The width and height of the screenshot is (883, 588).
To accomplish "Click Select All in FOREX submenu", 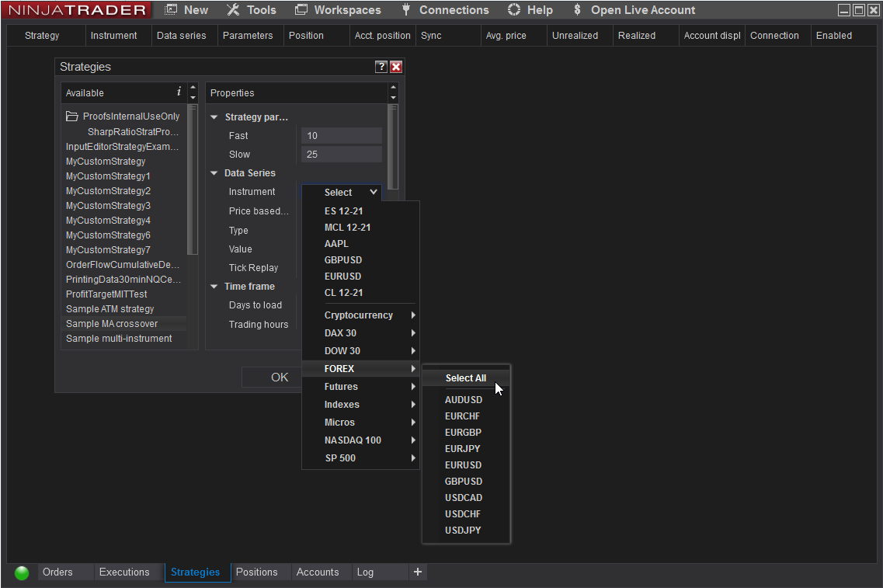I will [x=465, y=378].
